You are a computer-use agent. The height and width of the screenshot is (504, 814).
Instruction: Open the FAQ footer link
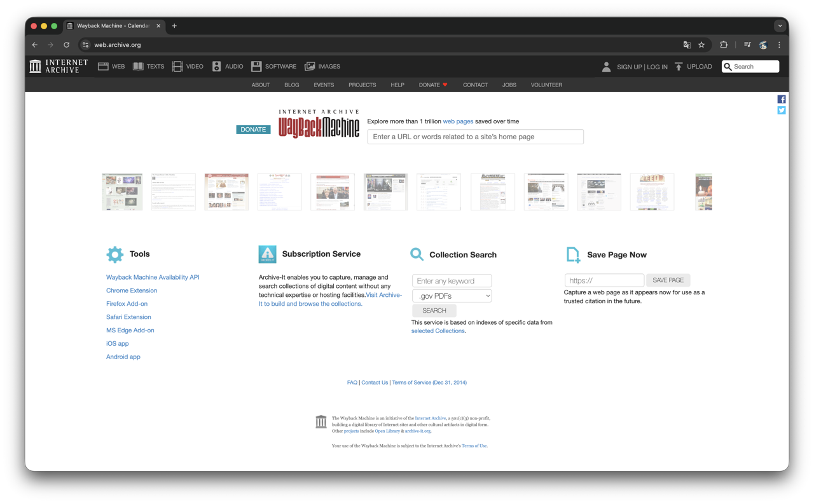point(352,383)
